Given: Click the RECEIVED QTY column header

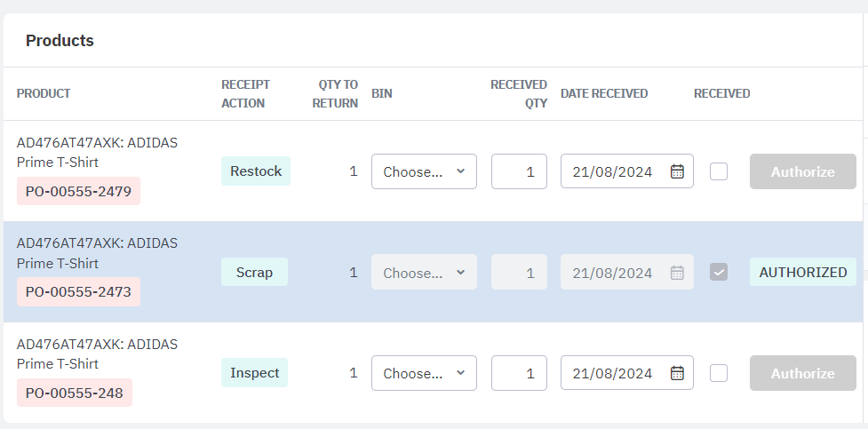Looking at the screenshot, I should point(519,93).
